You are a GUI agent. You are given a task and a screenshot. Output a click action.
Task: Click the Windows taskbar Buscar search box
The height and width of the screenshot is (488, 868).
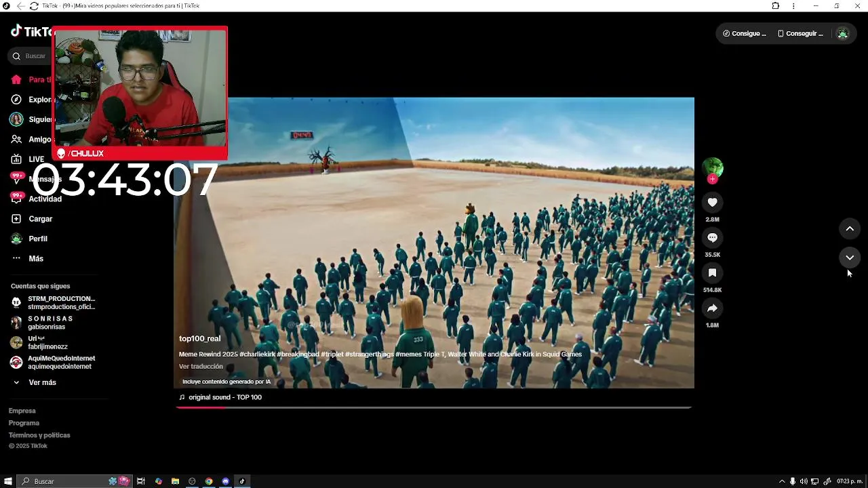click(x=73, y=481)
